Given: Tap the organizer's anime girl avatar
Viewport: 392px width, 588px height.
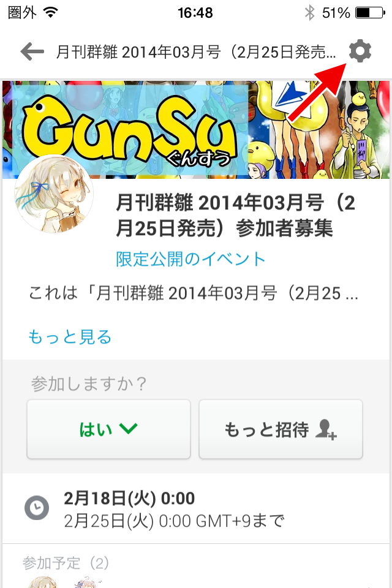Looking at the screenshot, I should click(54, 194).
